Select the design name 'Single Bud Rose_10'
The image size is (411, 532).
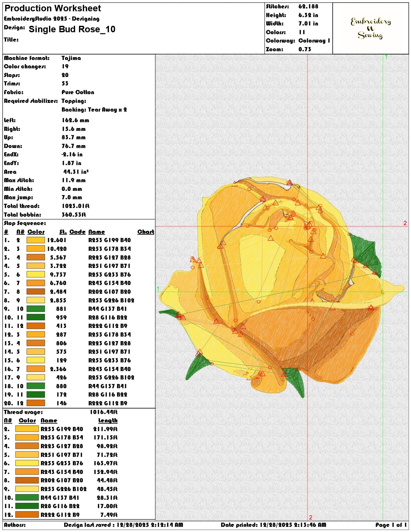72,29
